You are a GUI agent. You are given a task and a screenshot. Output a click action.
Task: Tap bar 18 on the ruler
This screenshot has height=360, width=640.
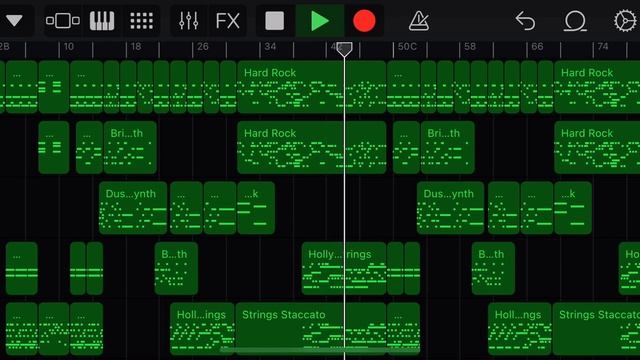point(136,47)
